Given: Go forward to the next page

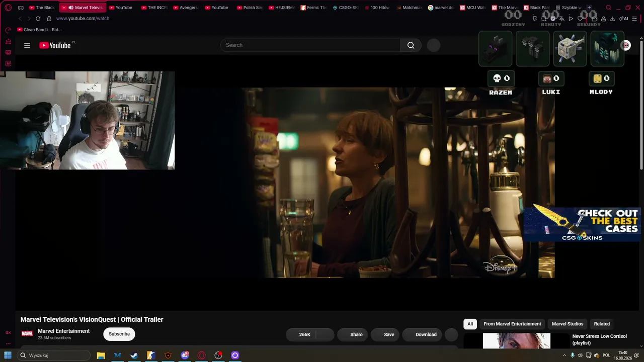Looking at the screenshot, I should pos(29,19).
